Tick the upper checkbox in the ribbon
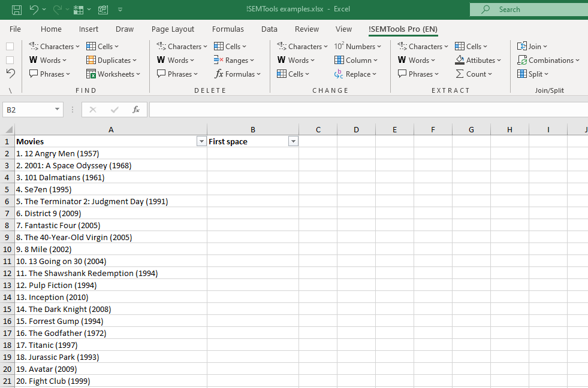This screenshot has height=388, width=588. click(10, 47)
